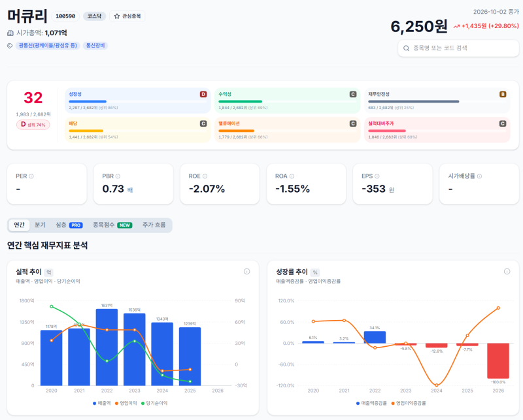
Task: Show PBR info tooltip icon
Action: [118, 176]
